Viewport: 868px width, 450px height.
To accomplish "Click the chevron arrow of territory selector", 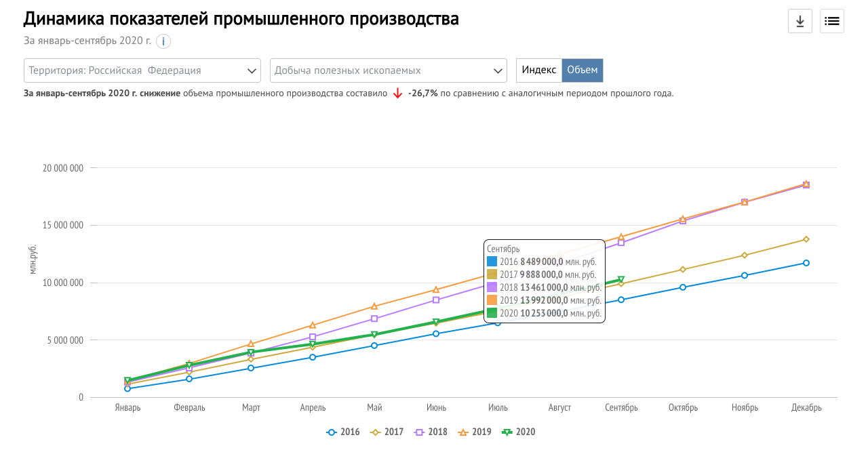I will tap(252, 70).
